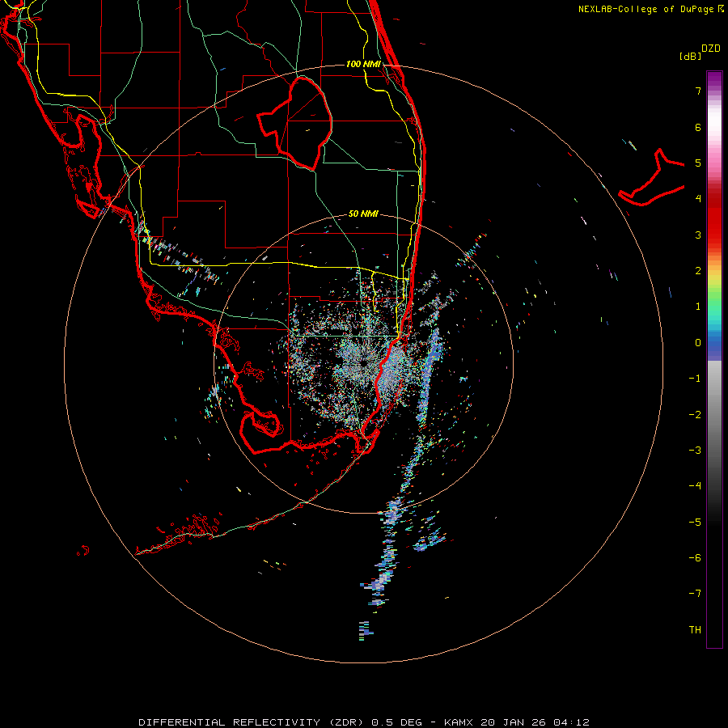Click the [dB] unit label
Screen dimensions: 728x728
690,56
